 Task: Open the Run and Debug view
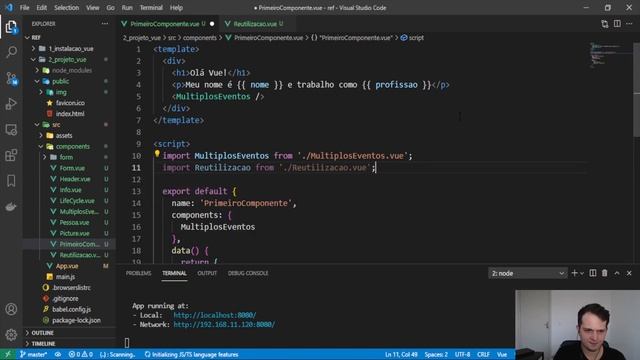[11, 104]
